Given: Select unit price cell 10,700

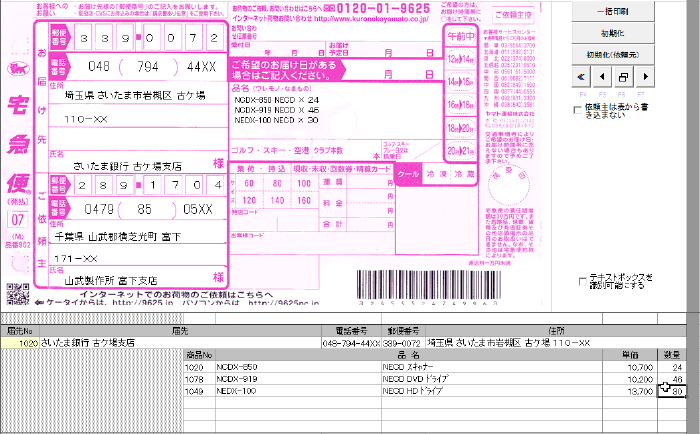Looking at the screenshot, I should [630, 367].
